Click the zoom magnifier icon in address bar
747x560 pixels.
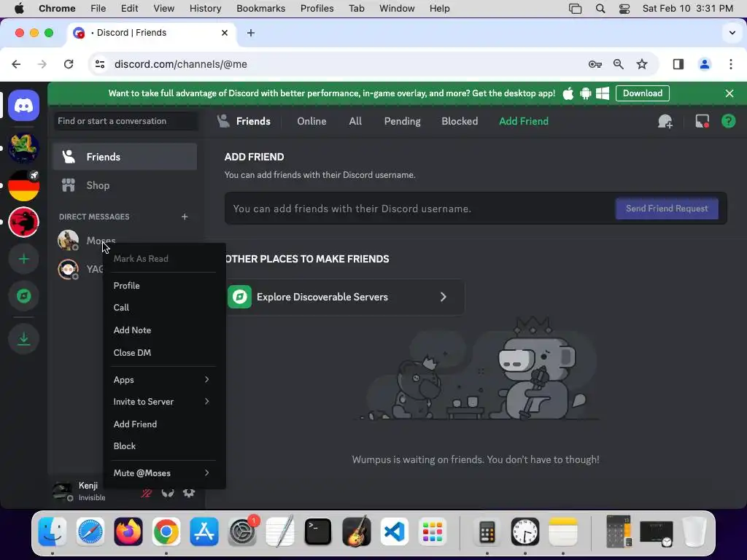619,64
